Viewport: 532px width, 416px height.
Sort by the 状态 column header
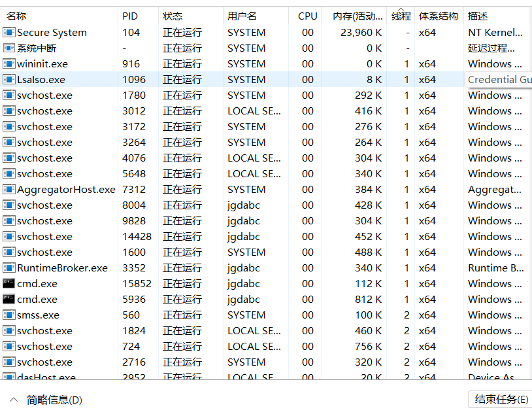[191, 16]
